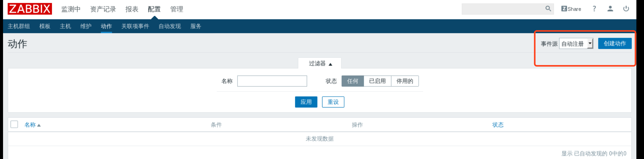Viewport: 644px width, 159px height.
Task: Open the user profile icon
Action: click(610, 9)
